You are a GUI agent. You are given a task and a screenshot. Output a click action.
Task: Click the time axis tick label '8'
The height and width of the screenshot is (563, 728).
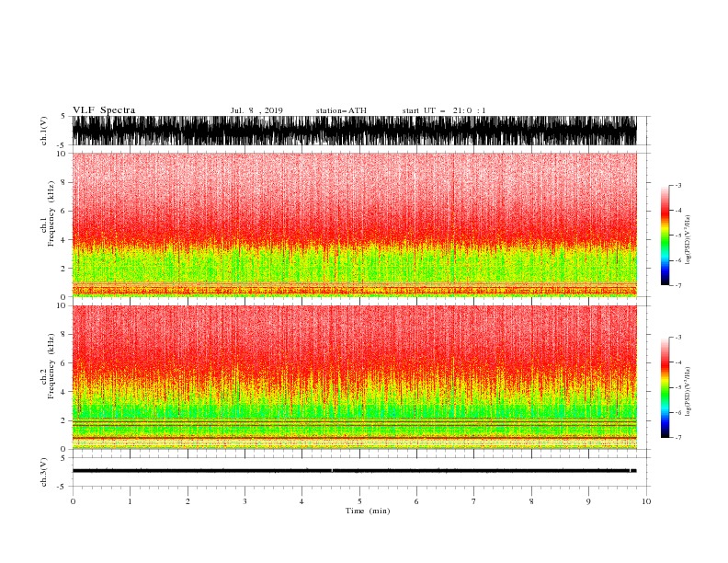coord(531,501)
